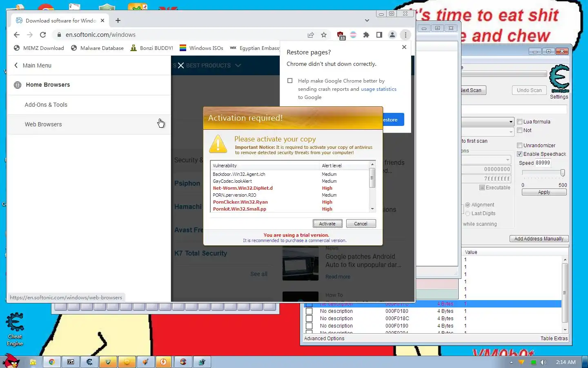Open a new Chrome tab
Screen dimensions: 588x368
tap(118, 20)
